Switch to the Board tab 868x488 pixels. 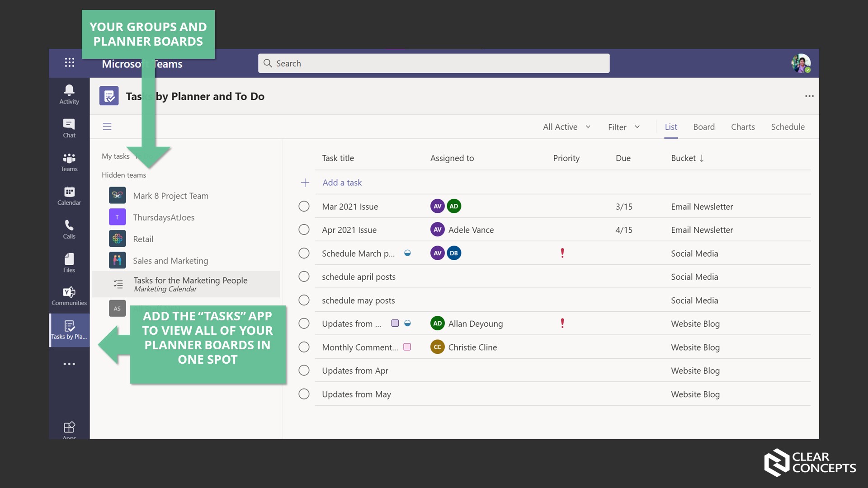[703, 127]
